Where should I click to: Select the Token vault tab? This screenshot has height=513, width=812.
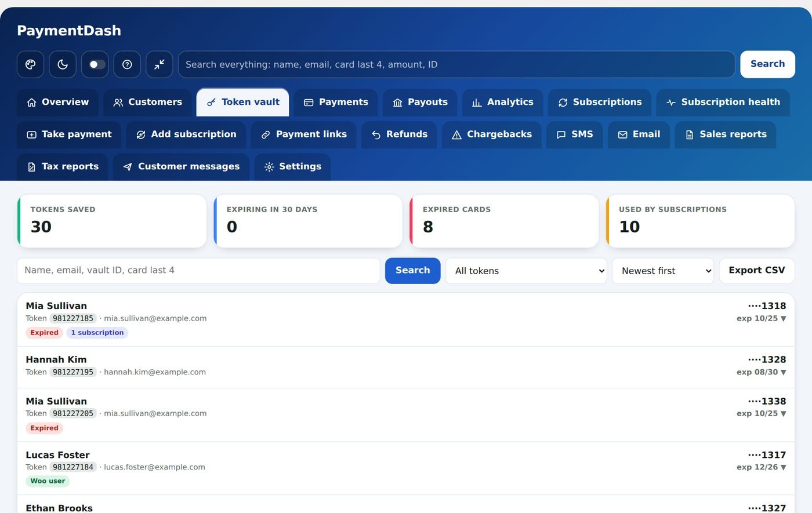coord(242,103)
